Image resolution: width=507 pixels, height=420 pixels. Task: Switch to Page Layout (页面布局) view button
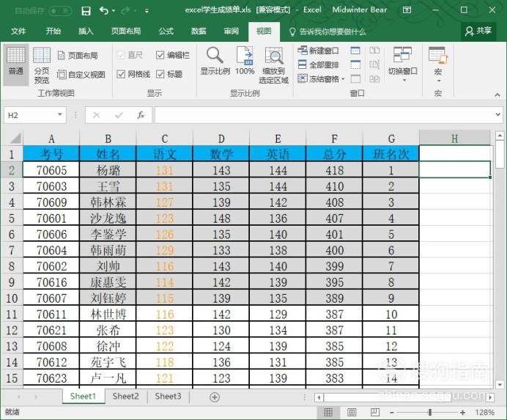coord(78,56)
